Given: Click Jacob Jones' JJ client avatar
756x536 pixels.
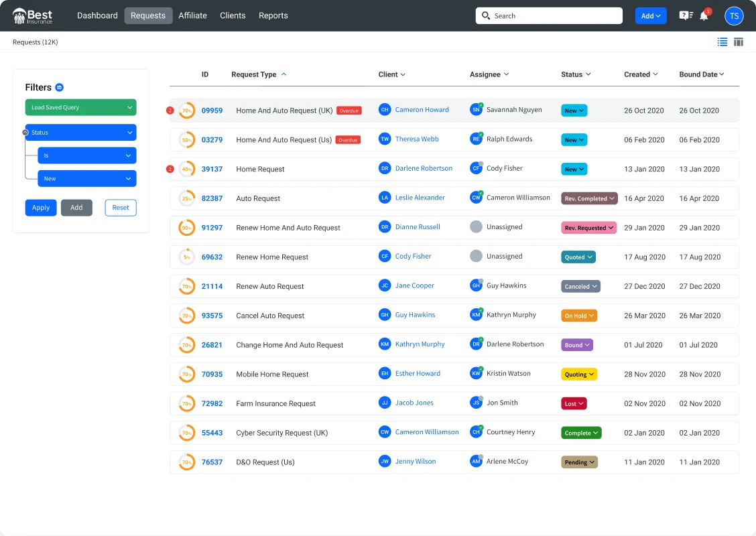Looking at the screenshot, I should coord(384,403).
